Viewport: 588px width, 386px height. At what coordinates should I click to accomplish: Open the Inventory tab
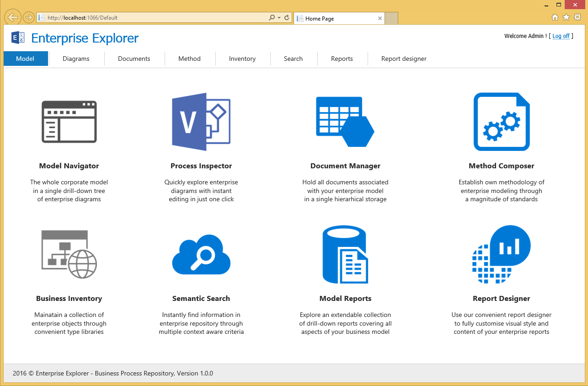(242, 59)
